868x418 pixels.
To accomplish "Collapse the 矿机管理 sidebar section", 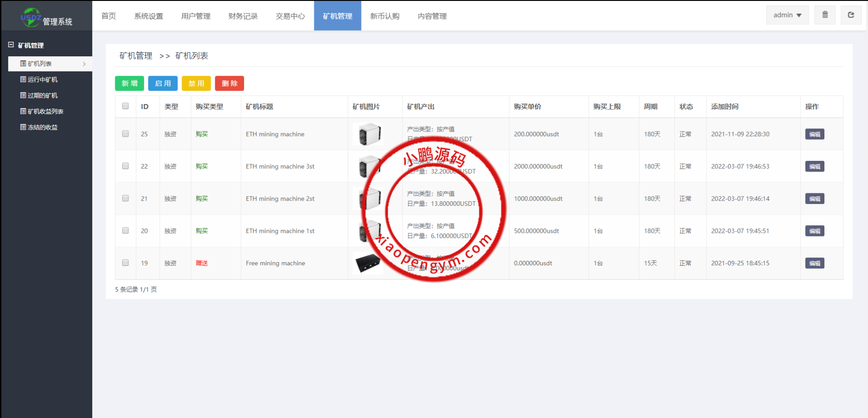I will point(11,44).
